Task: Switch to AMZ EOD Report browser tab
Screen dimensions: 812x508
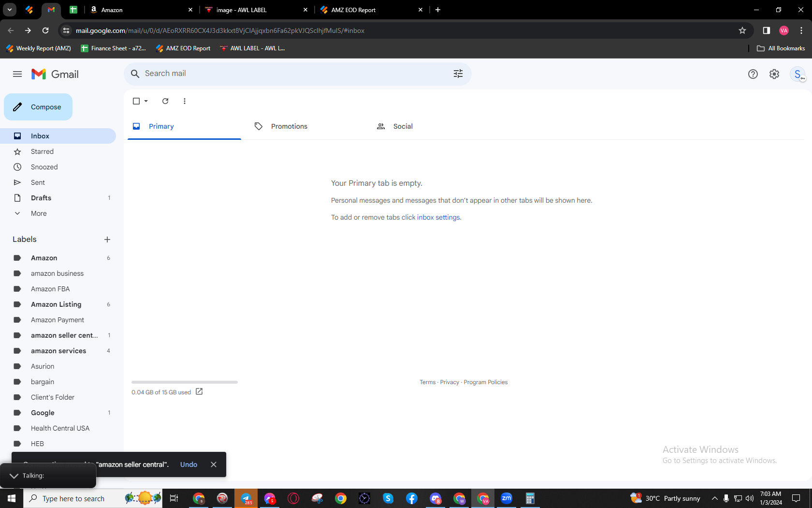Action: pyautogui.click(x=371, y=10)
